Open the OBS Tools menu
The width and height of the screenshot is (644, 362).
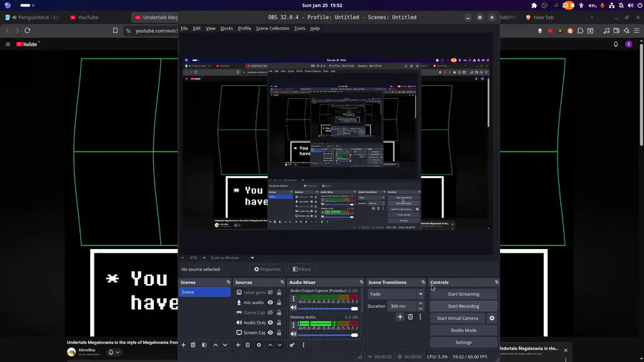point(299,29)
